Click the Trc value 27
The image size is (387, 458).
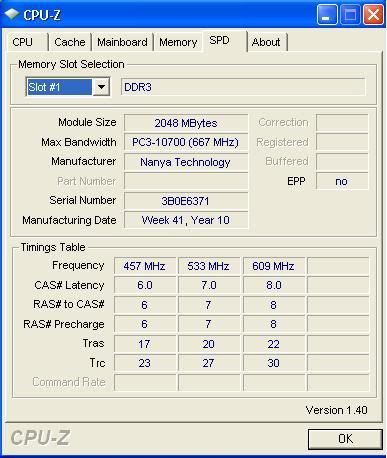(x=209, y=363)
